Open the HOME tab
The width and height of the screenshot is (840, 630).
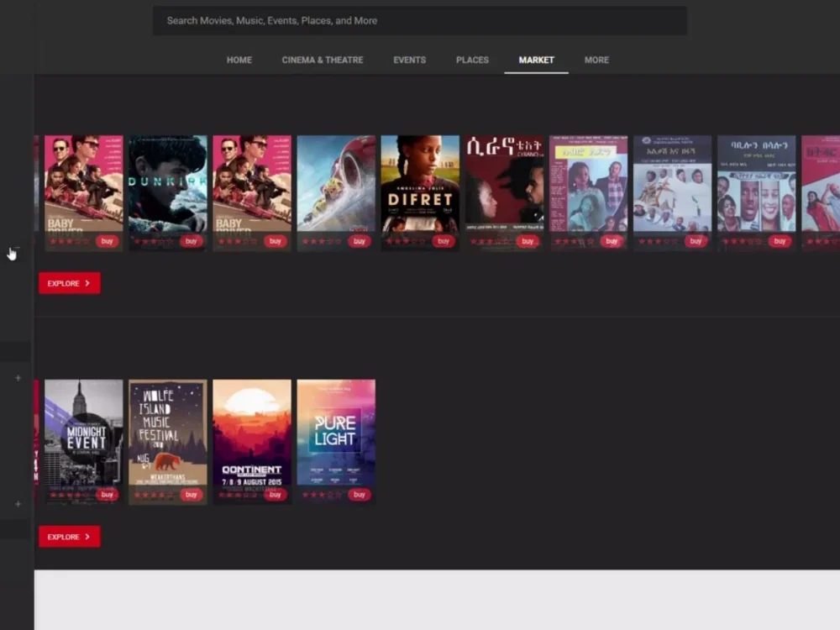pyautogui.click(x=239, y=60)
